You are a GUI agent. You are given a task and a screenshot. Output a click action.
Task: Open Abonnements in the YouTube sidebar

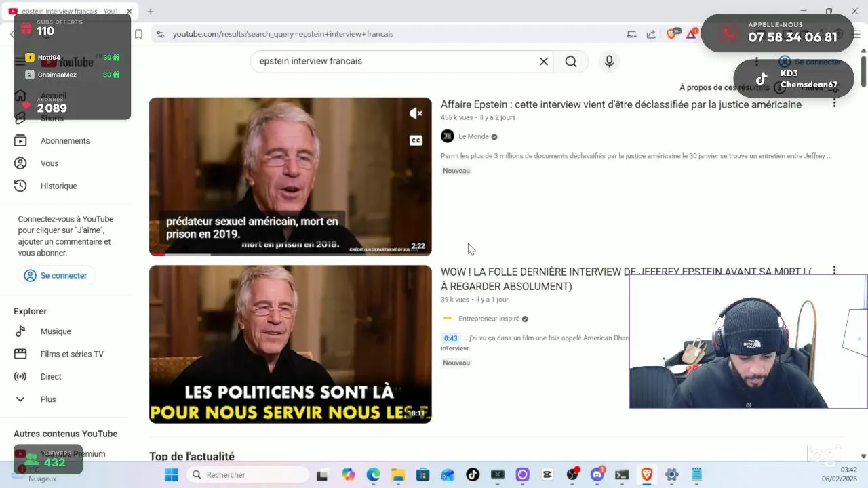tap(64, 141)
